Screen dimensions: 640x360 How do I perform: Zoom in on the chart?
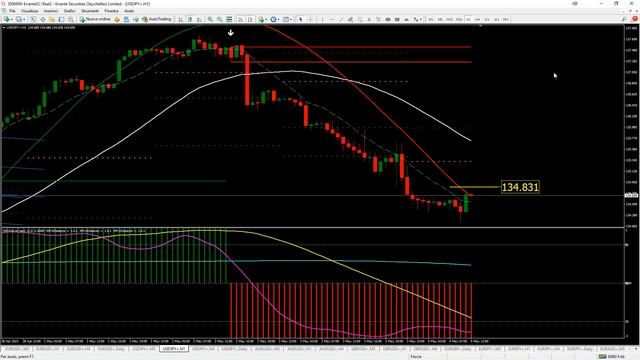[x=210, y=19]
